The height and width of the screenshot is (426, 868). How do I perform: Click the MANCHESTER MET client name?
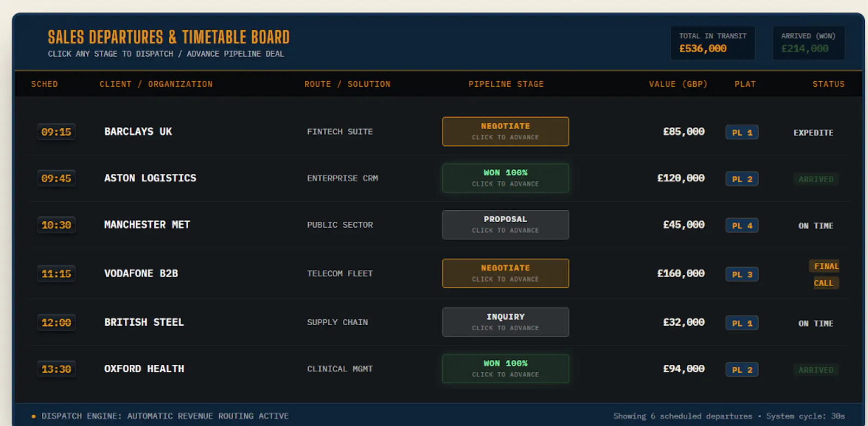pos(147,225)
